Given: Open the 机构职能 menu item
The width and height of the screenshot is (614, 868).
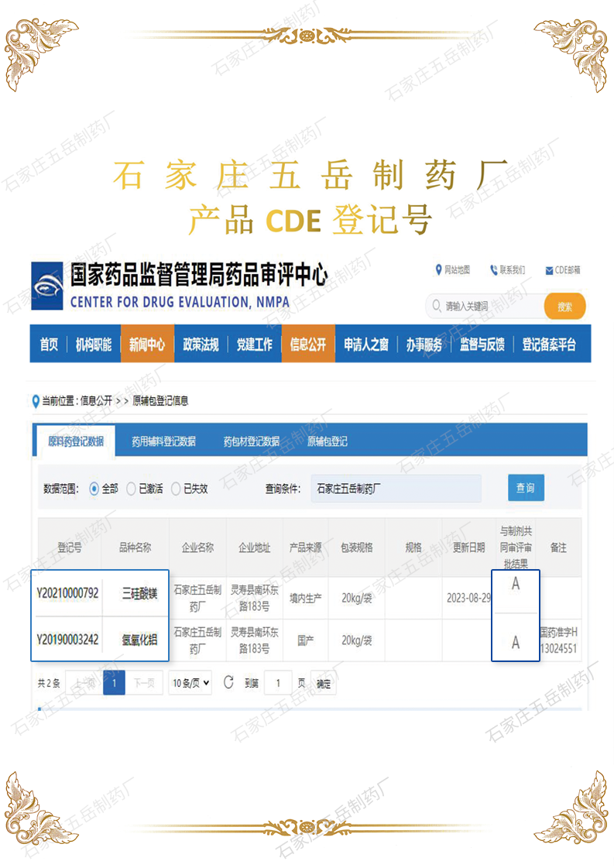Looking at the screenshot, I should click(x=94, y=345).
